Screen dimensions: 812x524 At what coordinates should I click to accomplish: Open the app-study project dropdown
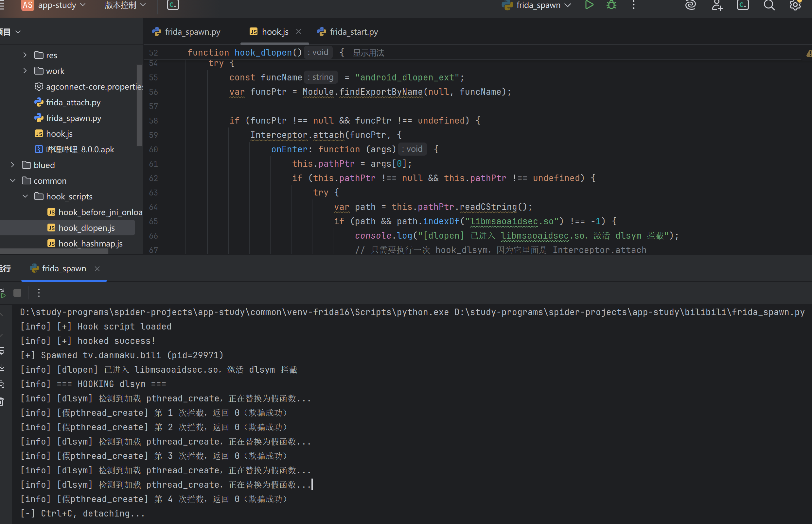coord(53,5)
